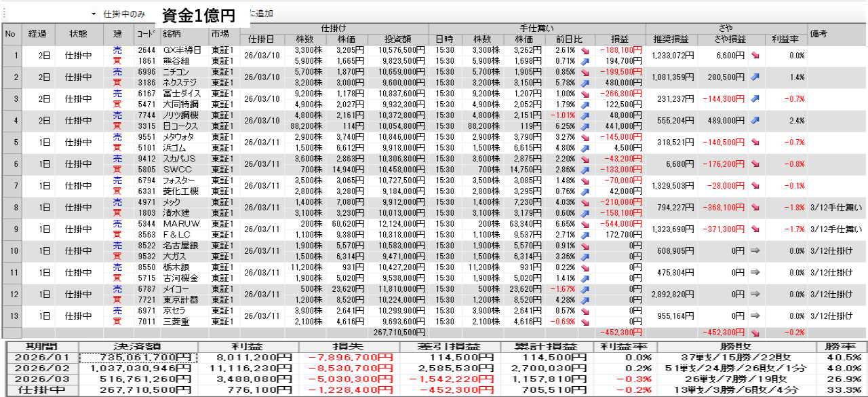Viewport: 868px width, 397px height.
Task: Click the toolbar drag grip at top left
Action: tap(3, 14)
